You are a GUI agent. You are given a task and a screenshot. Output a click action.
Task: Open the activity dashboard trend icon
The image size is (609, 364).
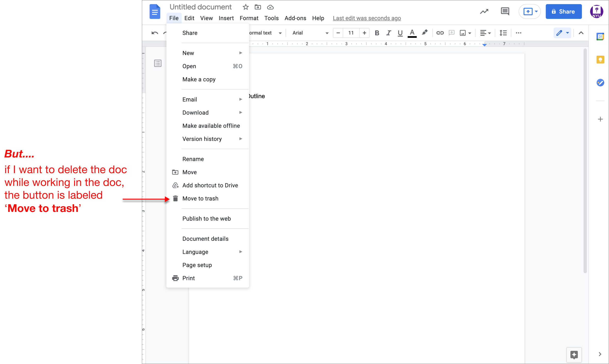484,12
